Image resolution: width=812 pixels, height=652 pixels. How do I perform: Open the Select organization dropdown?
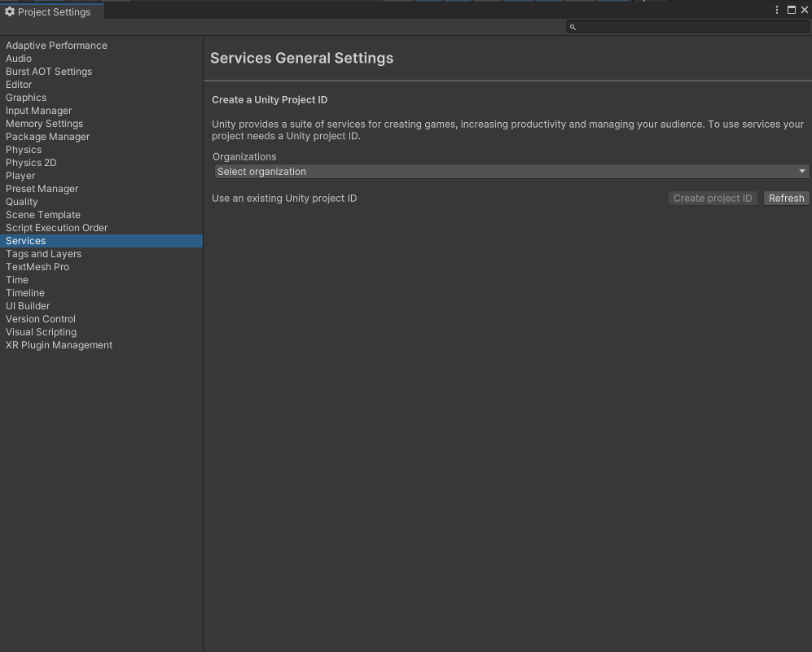click(511, 171)
